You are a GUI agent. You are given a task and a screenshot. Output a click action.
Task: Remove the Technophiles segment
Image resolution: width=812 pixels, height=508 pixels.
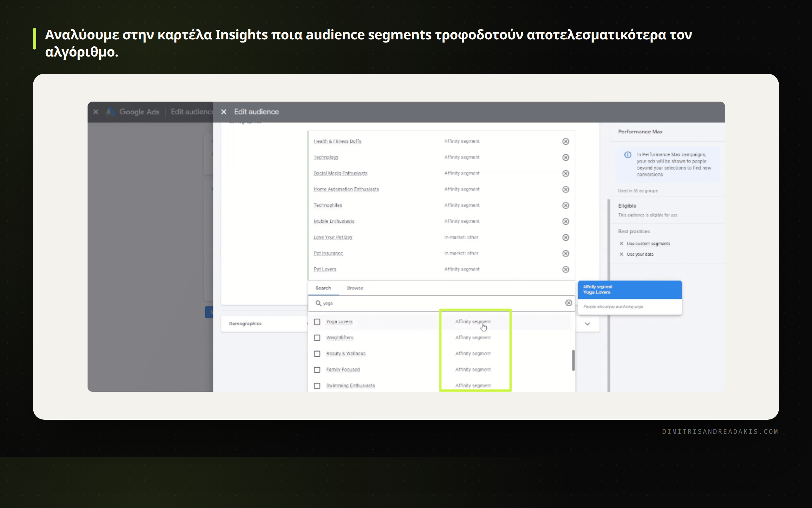[565, 205]
